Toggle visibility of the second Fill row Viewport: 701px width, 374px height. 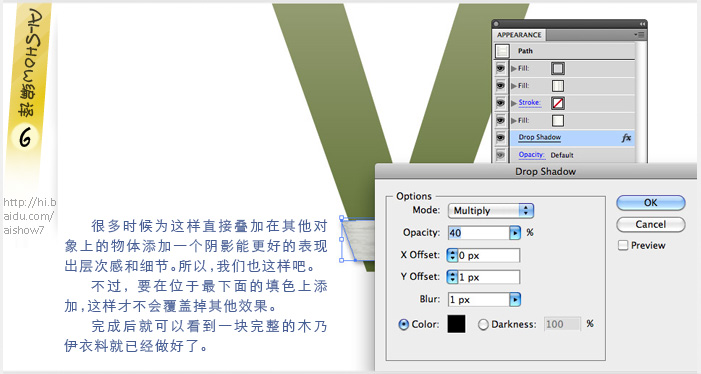[x=500, y=85]
